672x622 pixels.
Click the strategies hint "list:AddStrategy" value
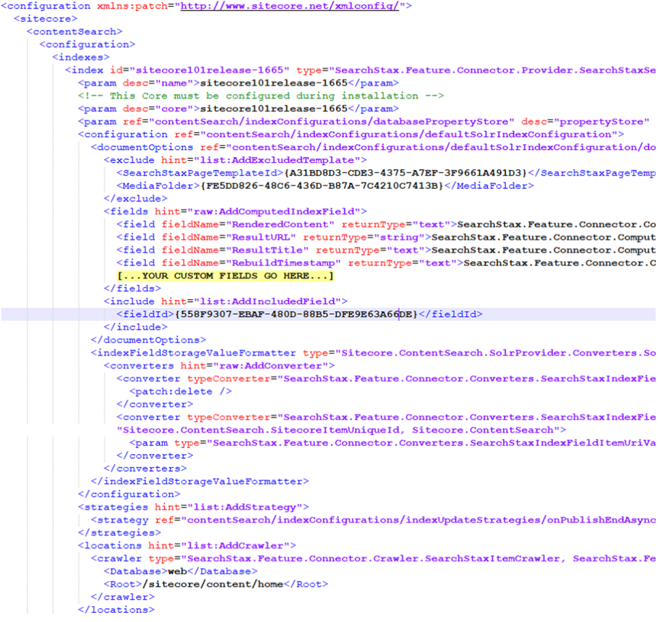coord(245,507)
